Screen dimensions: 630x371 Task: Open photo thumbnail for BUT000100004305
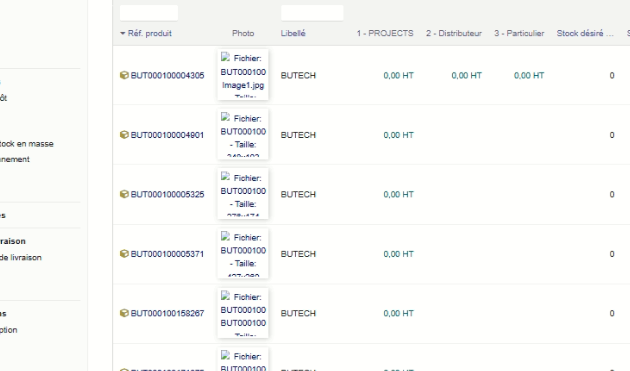point(243,74)
